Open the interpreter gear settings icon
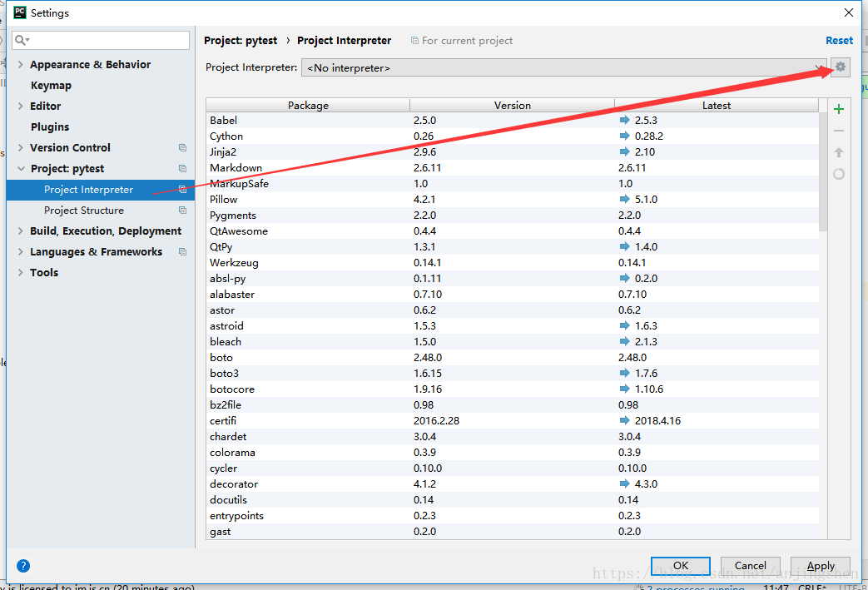 point(841,67)
